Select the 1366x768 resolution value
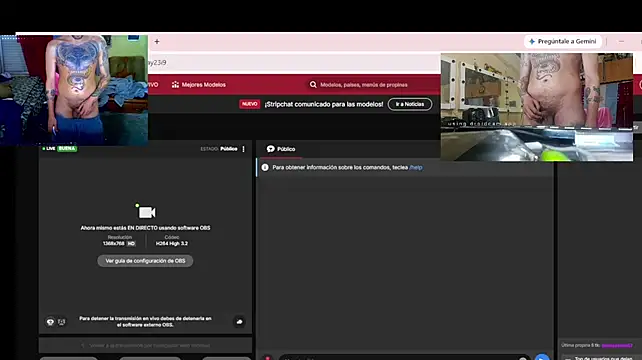 (x=113, y=244)
